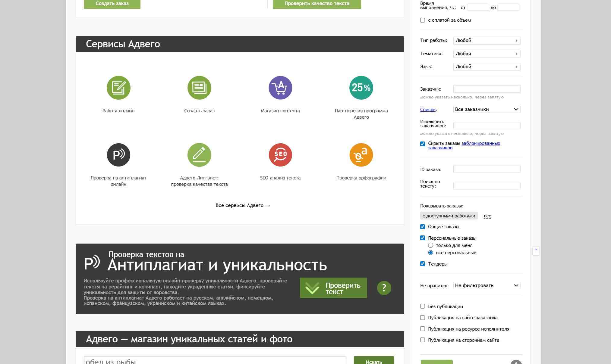
Task: Open the Магазин контента cart icon
Action: (x=280, y=88)
